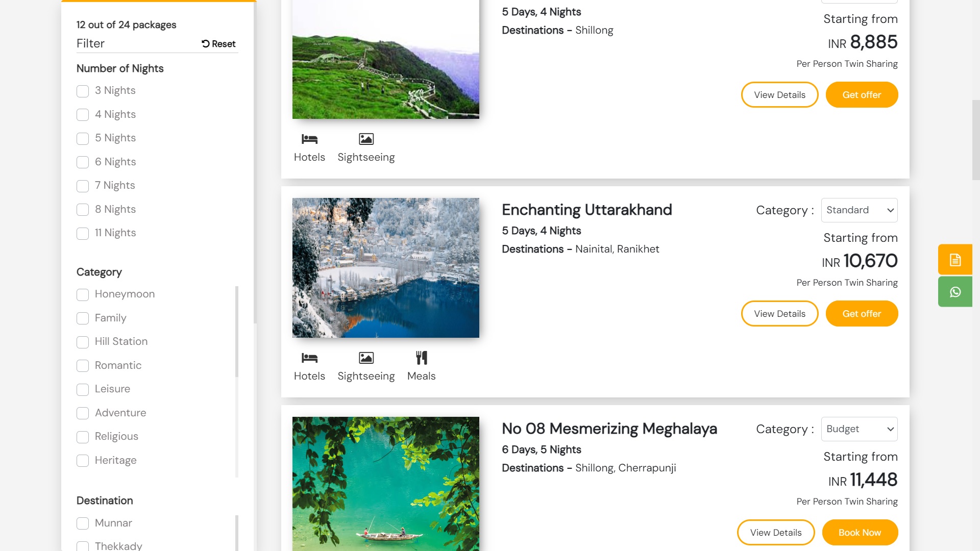Click the orange enquiry form icon
The height and width of the screenshot is (551, 980).
point(955,260)
